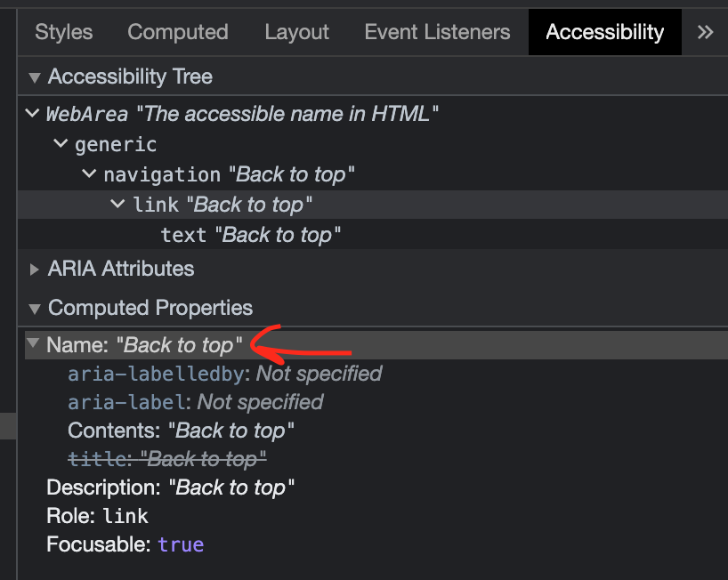Click the Role link property row
728x580 pixels.
(97, 516)
